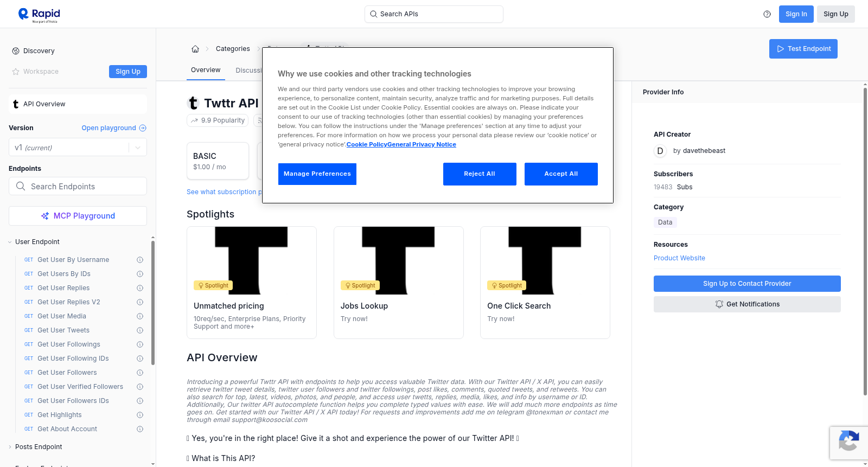Click Sign Up to Contact Provider
Image resolution: width=868 pixels, height=467 pixels.
coord(747,284)
